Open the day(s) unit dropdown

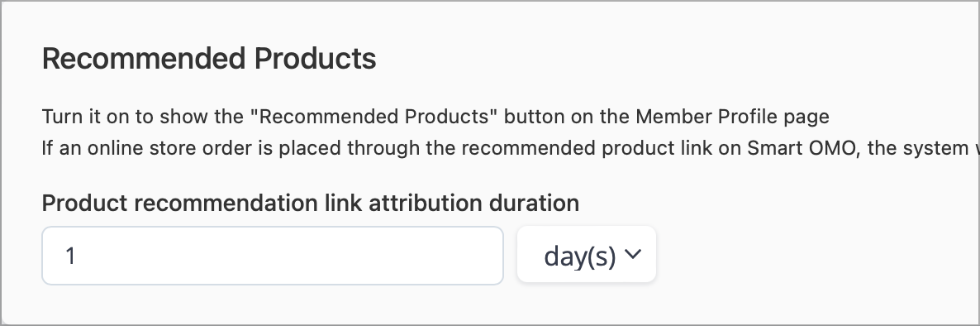click(x=586, y=255)
